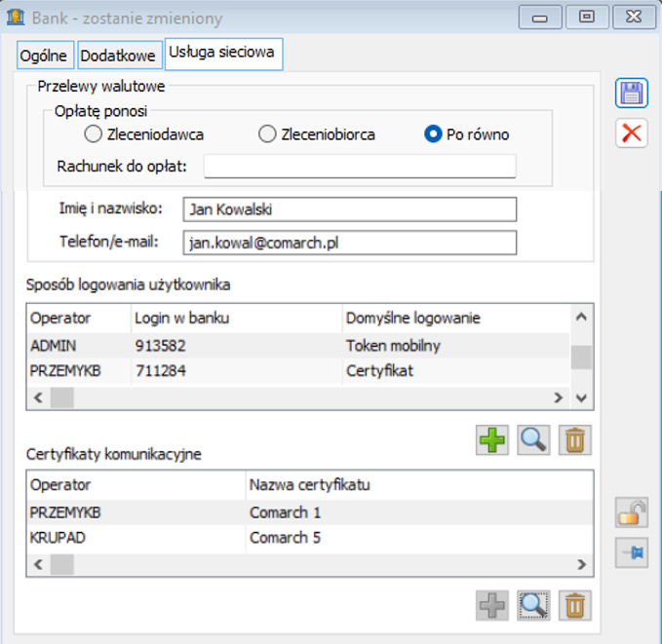Click the down arrow of the login table's vertical scrollbar
The height and width of the screenshot is (644, 662).
[581, 398]
